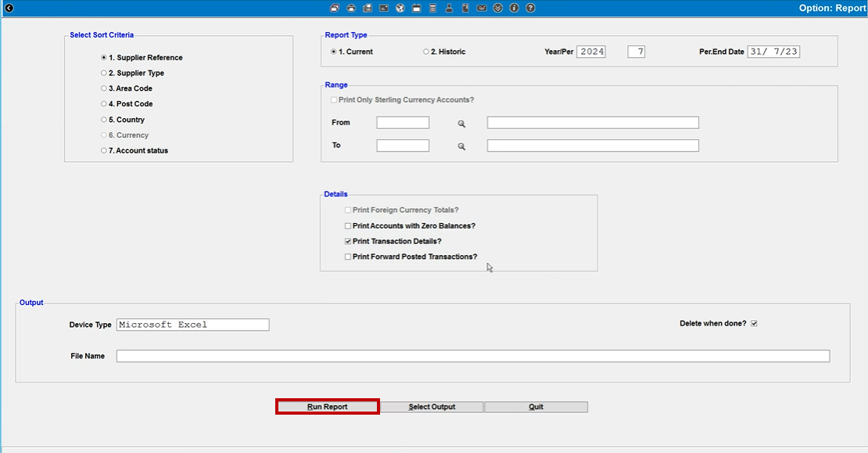Click the double chevron down icon

pos(497,8)
